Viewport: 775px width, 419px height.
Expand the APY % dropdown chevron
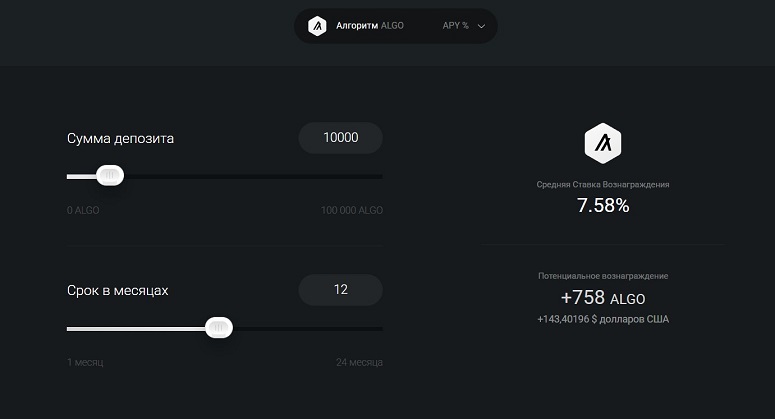click(x=481, y=26)
